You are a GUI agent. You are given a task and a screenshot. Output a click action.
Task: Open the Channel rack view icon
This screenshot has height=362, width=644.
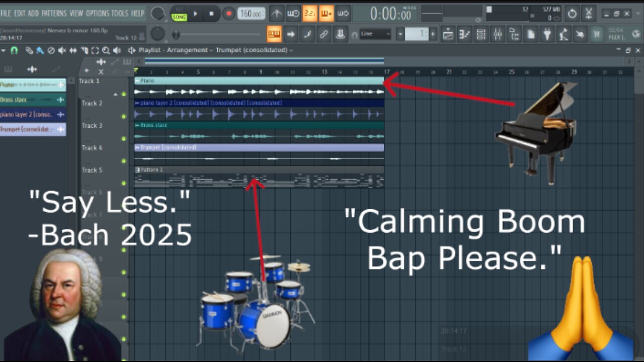(x=481, y=34)
